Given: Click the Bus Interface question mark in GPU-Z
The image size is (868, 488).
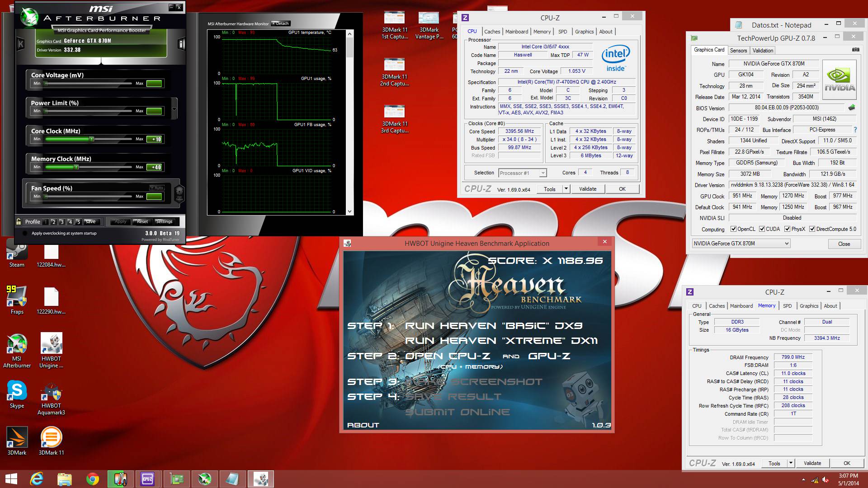Looking at the screenshot, I should click(855, 130).
